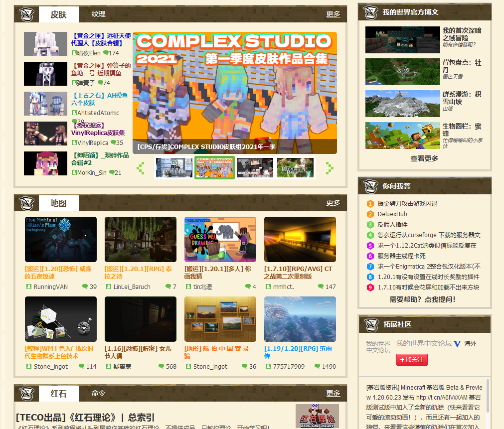This screenshot has width=504, height=429.
Task: Select the 红石 tab
Action: coord(58,393)
